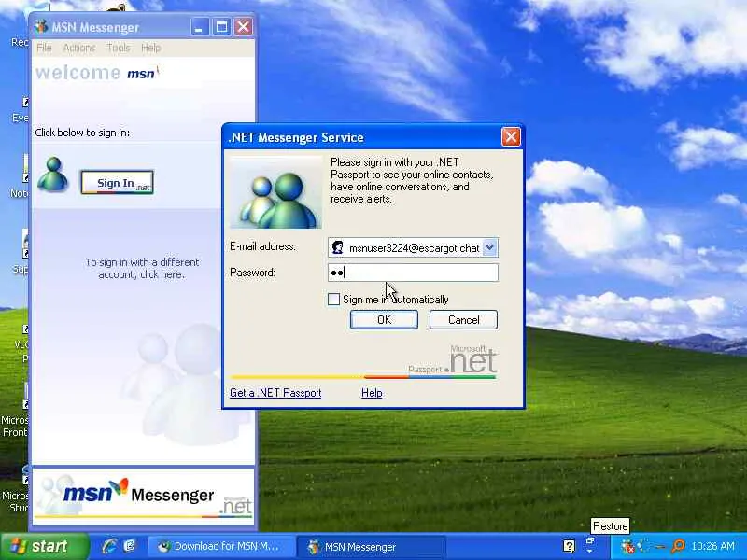Open the Windows start menu
The image size is (747, 560).
tap(45, 546)
